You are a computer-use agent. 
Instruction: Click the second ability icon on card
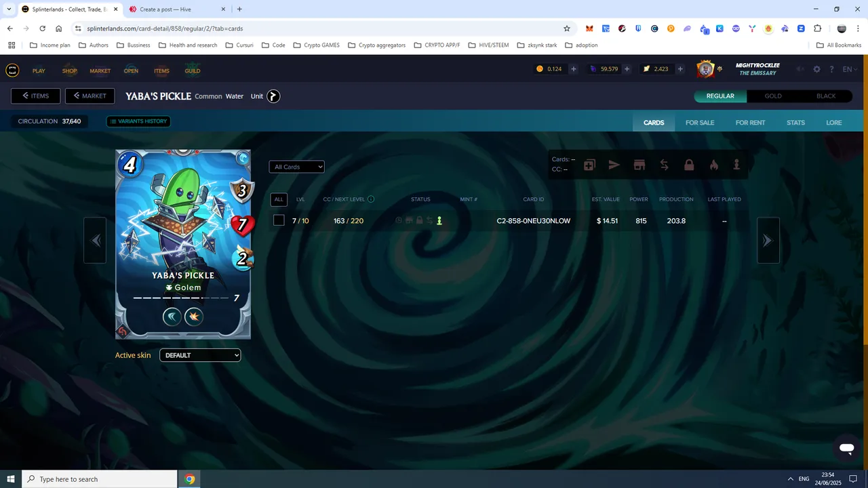194,316
